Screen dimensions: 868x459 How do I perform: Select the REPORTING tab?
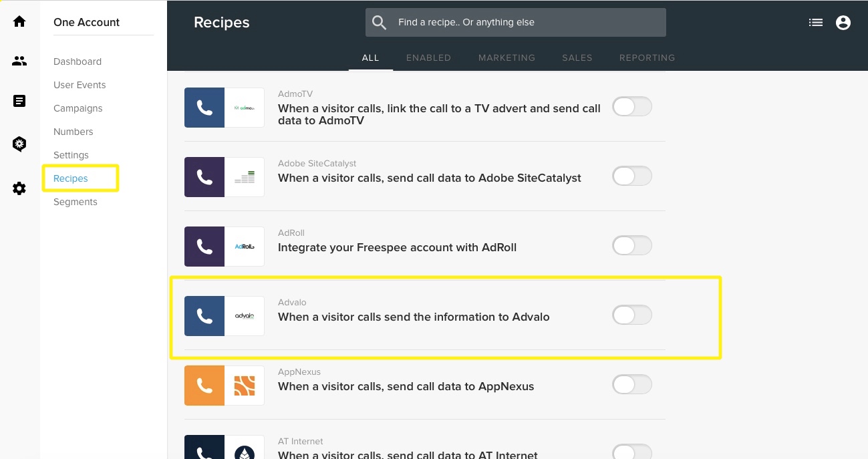pyautogui.click(x=647, y=57)
